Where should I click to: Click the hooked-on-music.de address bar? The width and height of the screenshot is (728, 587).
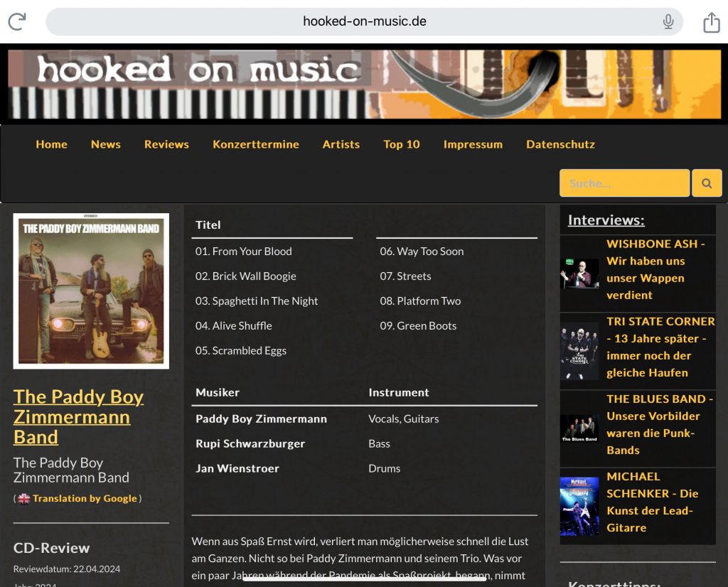click(x=365, y=21)
